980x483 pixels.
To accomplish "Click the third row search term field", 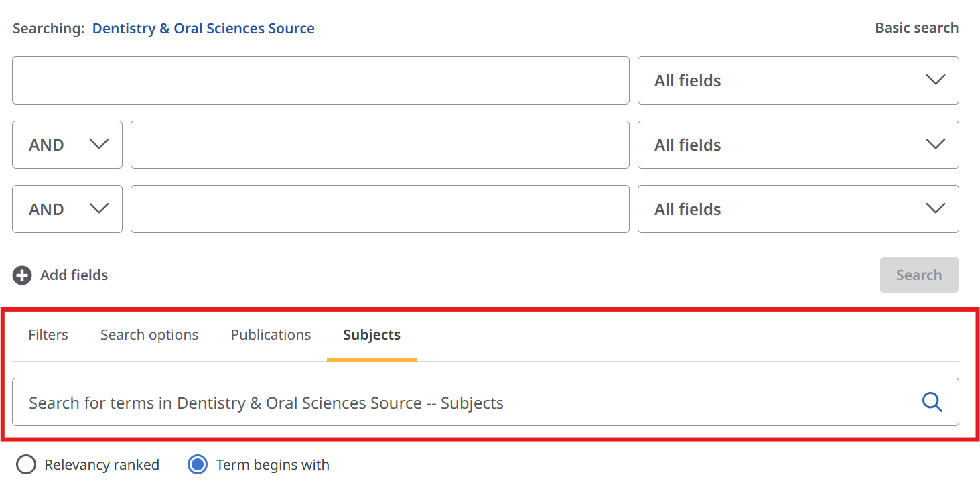I will pos(379,209).
